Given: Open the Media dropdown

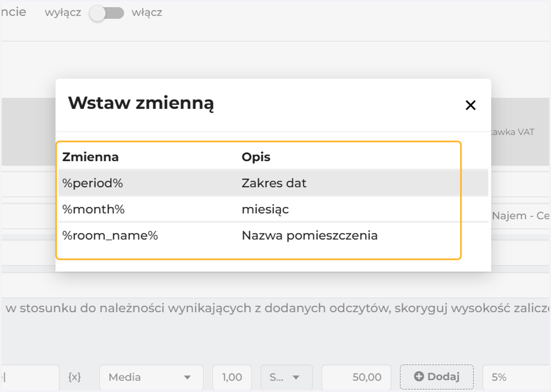Looking at the screenshot, I should coord(151,377).
